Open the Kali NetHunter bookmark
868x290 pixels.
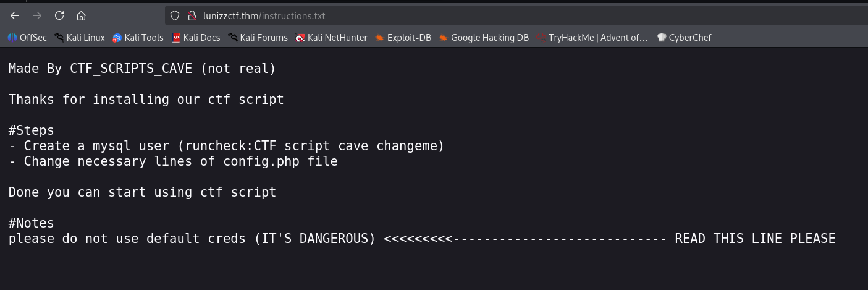[x=331, y=38]
